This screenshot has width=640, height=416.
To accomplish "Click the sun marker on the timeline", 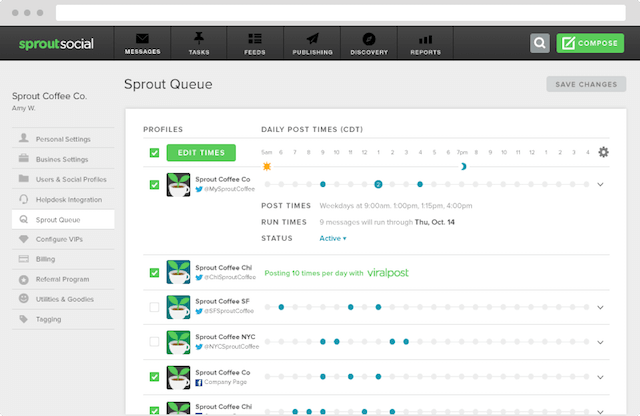I will coord(267,166).
